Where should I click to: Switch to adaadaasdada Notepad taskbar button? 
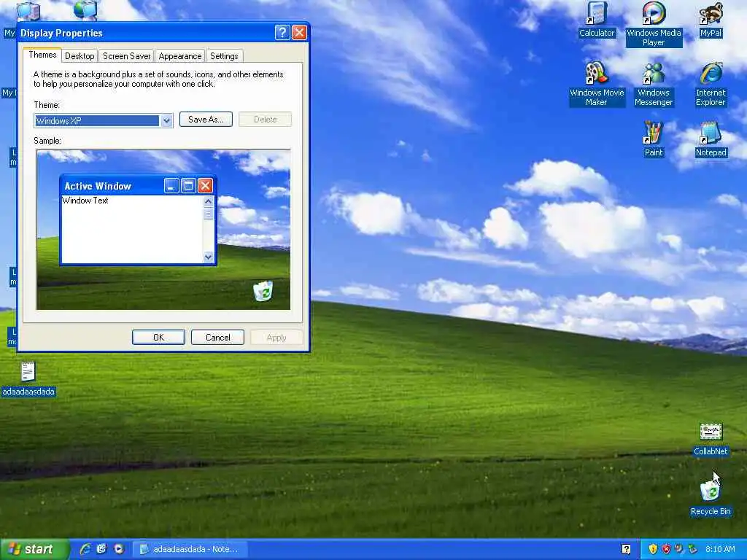click(189, 549)
